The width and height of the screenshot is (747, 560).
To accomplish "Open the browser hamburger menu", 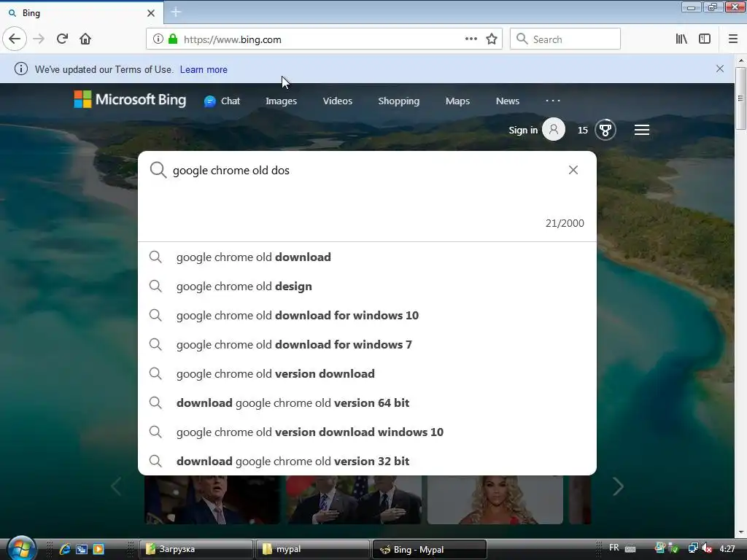I will pos(733,39).
